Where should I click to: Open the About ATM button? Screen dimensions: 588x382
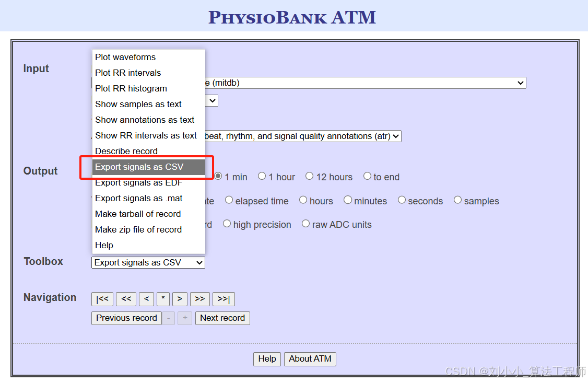click(x=310, y=359)
